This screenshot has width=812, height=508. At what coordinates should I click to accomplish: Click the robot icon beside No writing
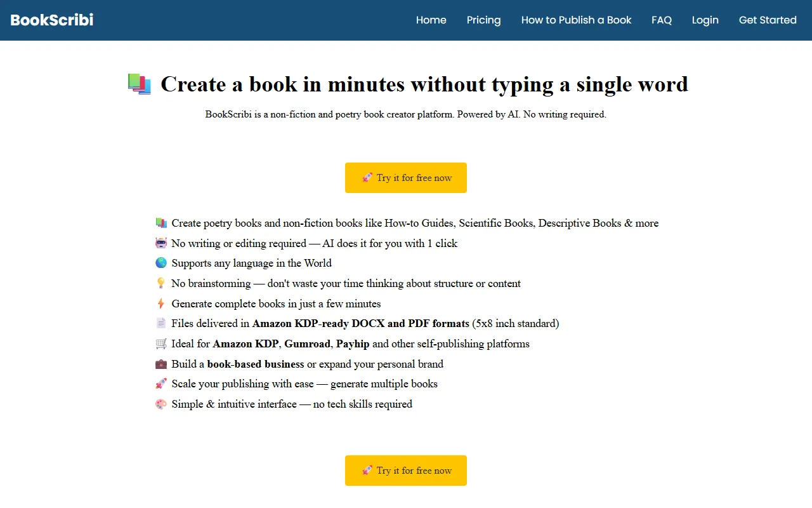(161, 243)
